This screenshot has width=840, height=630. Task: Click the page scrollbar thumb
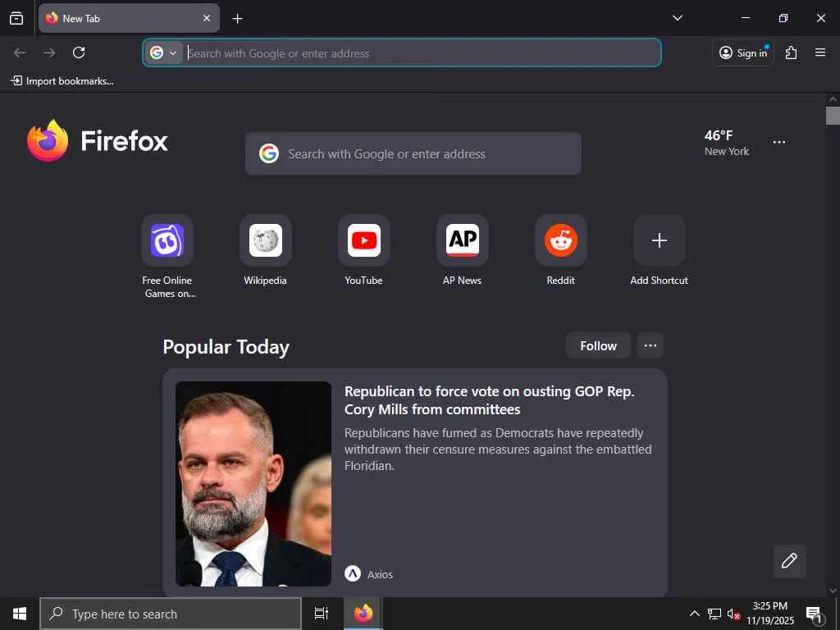coord(833,115)
